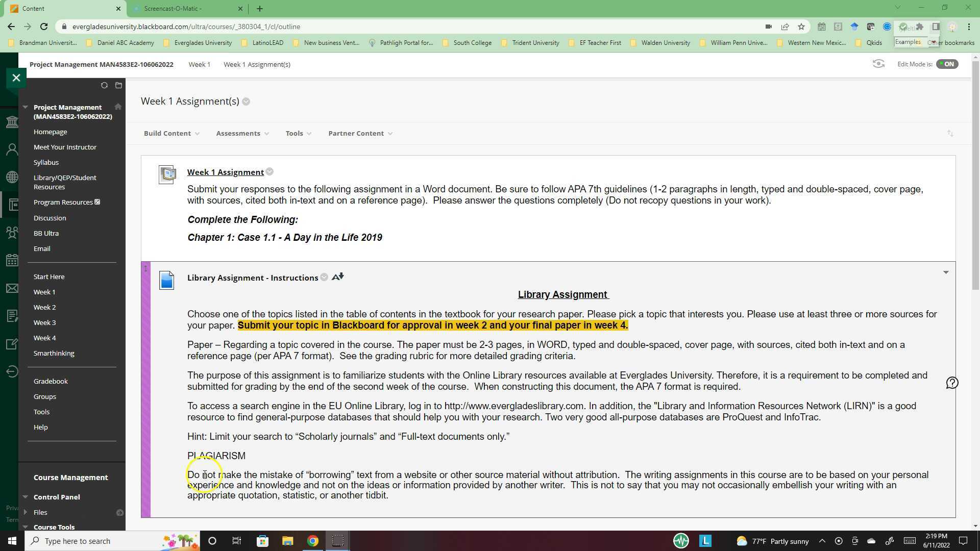Open the Week 1 Assignment link
The height and width of the screenshot is (551, 980).
[225, 172]
